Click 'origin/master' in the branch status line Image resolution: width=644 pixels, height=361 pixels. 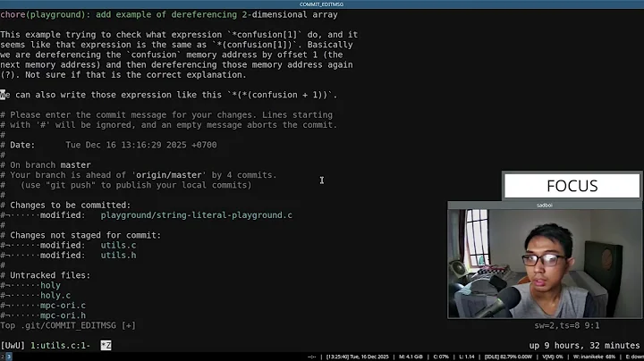click(x=169, y=175)
